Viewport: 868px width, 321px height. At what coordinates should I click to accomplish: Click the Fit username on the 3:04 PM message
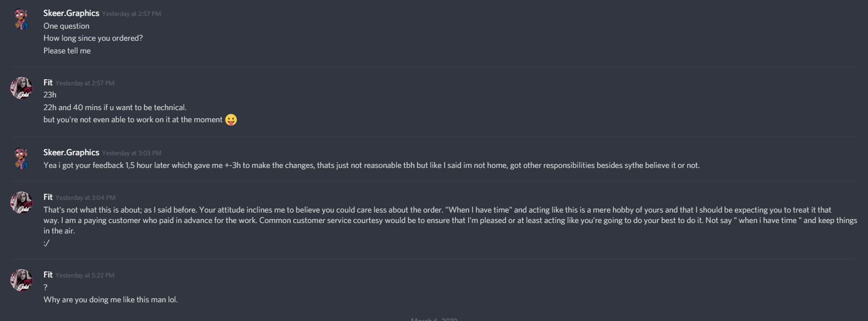[48, 197]
